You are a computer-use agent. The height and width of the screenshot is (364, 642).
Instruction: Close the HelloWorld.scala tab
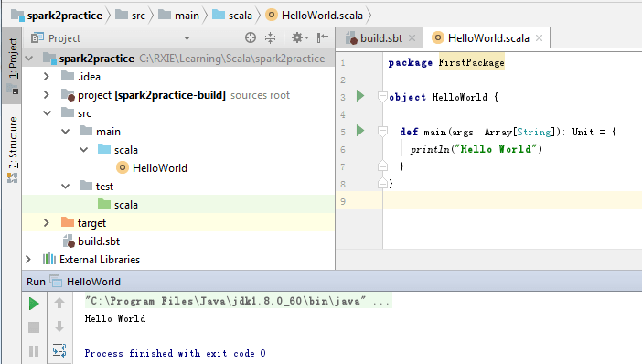click(x=540, y=38)
